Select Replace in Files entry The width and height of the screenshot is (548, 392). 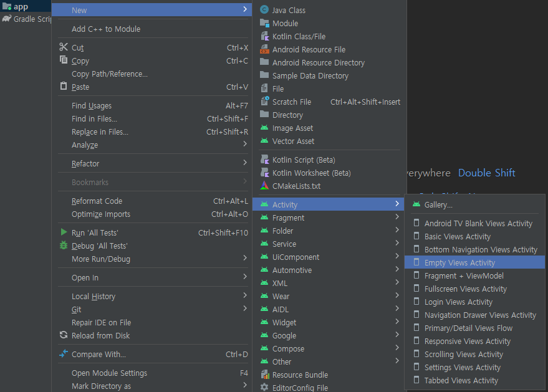point(151,131)
